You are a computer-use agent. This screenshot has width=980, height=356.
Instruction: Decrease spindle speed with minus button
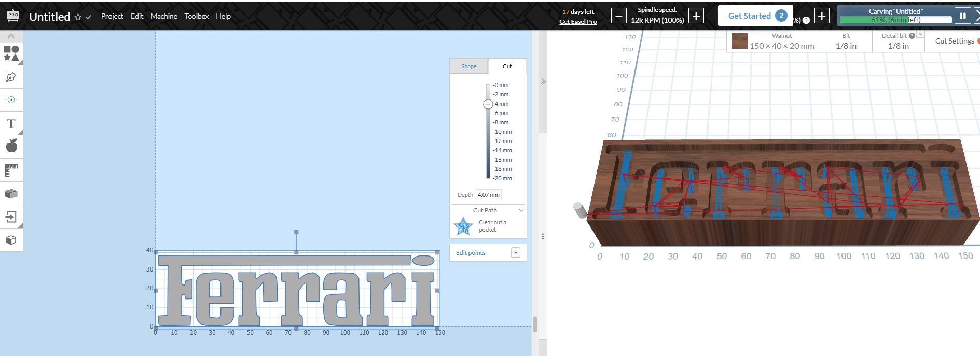point(618,16)
